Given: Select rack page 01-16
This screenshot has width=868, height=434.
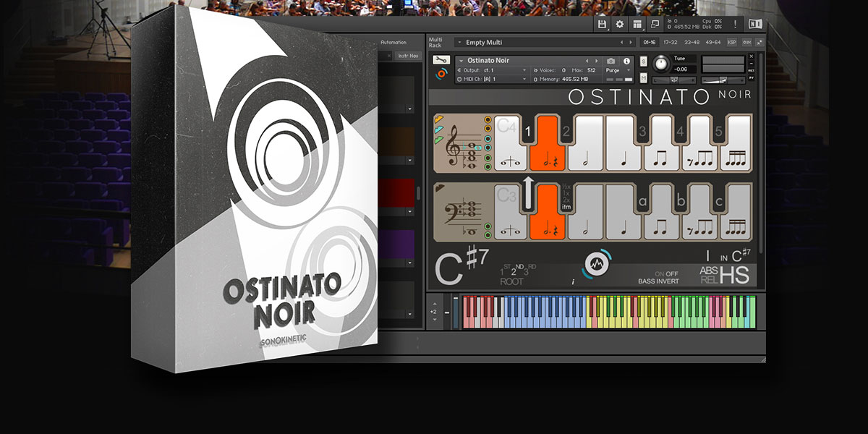Looking at the screenshot, I should click(650, 42).
